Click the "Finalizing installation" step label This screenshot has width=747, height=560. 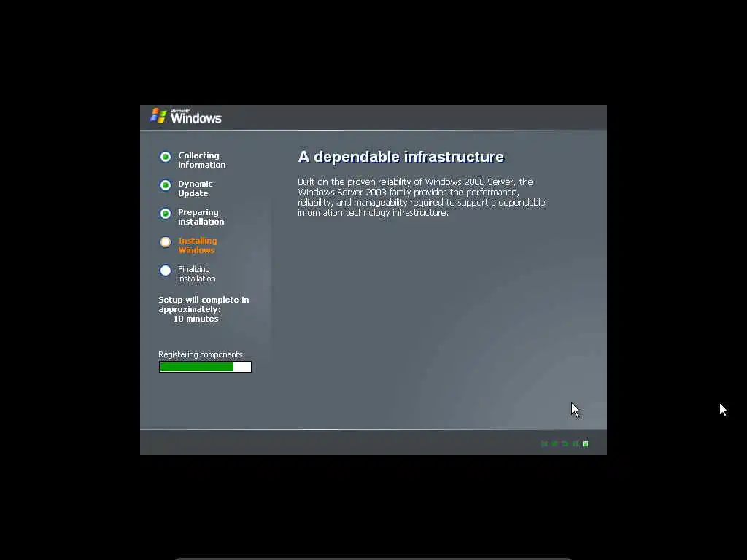[x=197, y=274]
